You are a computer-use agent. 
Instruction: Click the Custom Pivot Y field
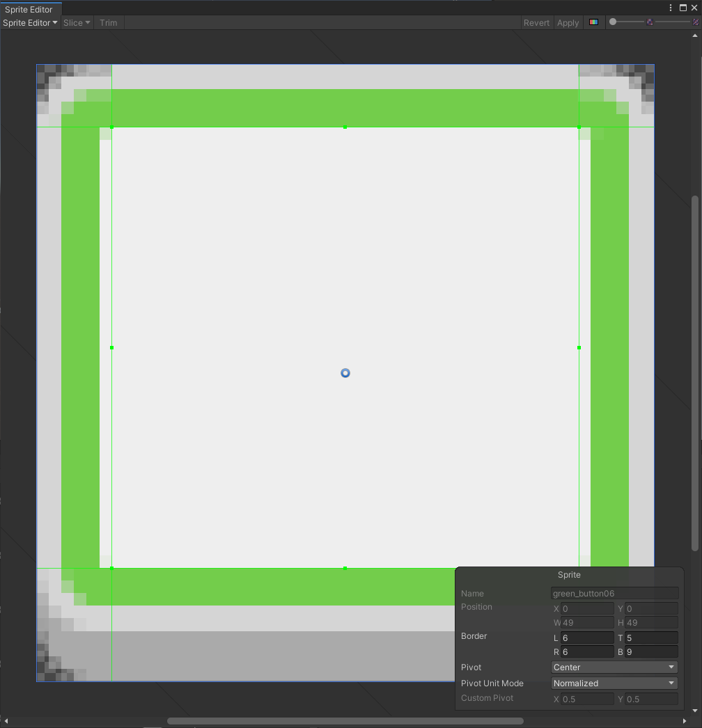(651, 699)
